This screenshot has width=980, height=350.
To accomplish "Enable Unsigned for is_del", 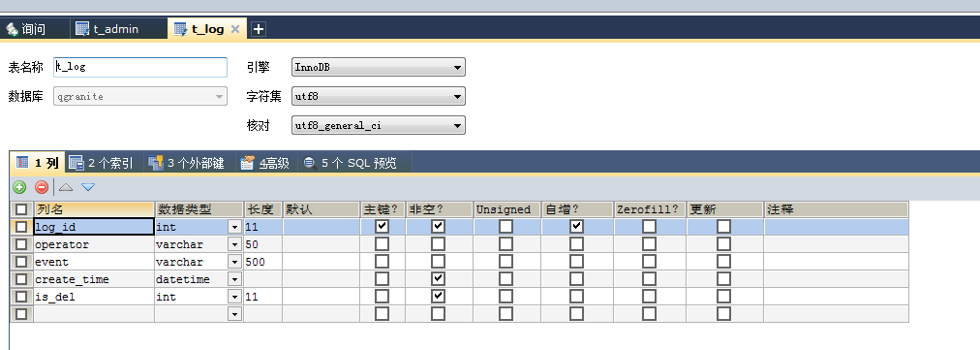I will pyautogui.click(x=505, y=296).
